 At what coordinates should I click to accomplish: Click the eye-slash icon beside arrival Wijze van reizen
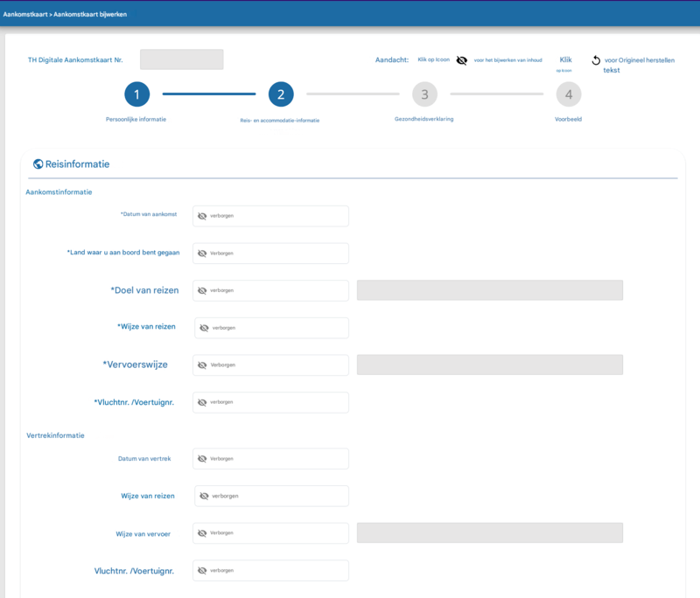pyautogui.click(x=205, y=328)
